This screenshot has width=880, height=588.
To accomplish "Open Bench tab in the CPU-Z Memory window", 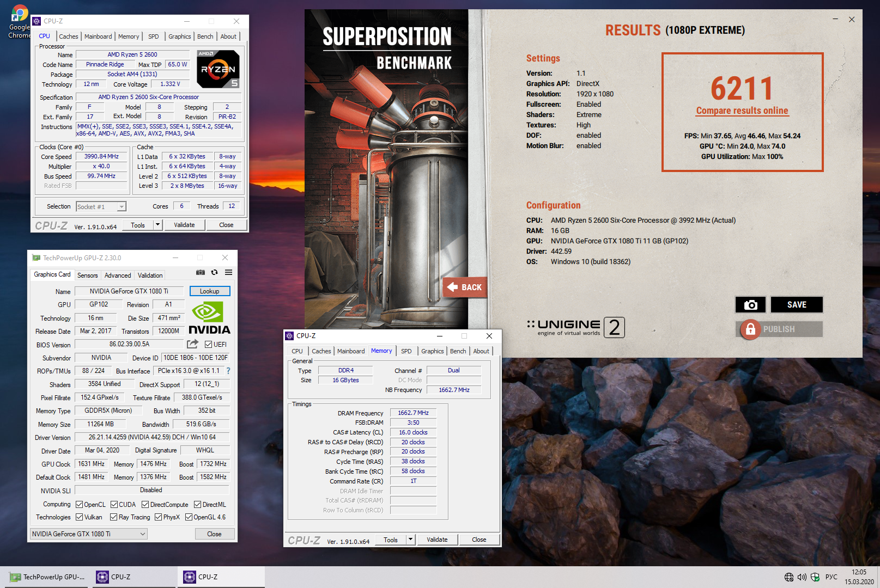I will [x=458, y=351].
